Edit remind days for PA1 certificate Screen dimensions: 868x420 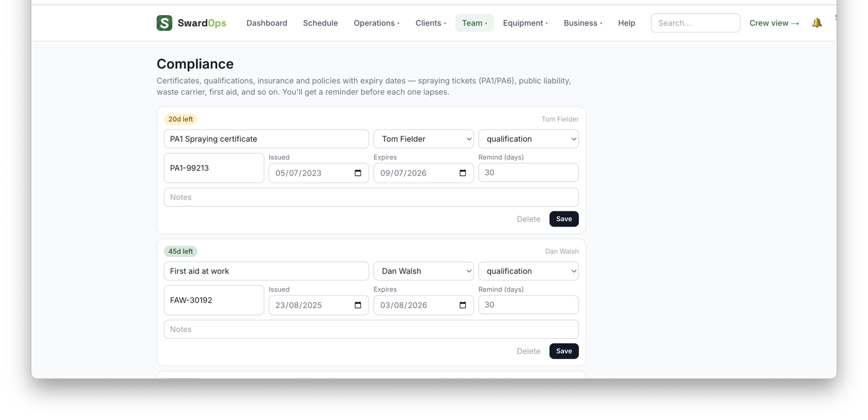[528, 173]
